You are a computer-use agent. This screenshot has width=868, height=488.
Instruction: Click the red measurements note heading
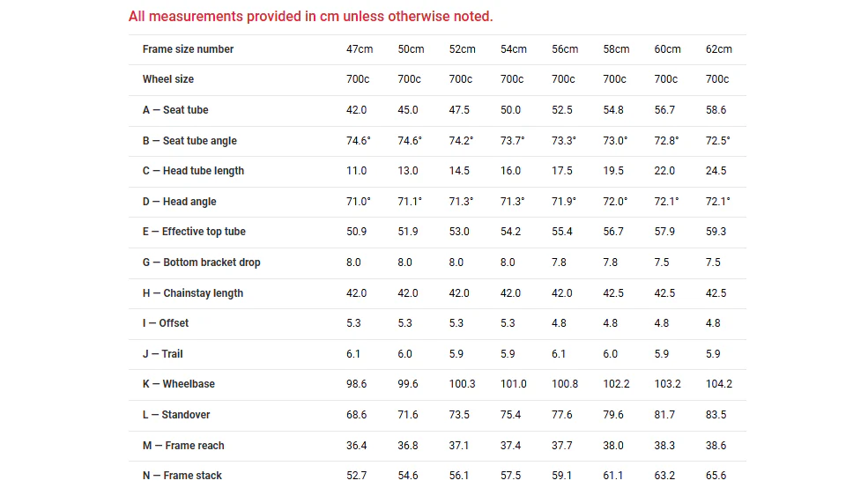[310, 17]
